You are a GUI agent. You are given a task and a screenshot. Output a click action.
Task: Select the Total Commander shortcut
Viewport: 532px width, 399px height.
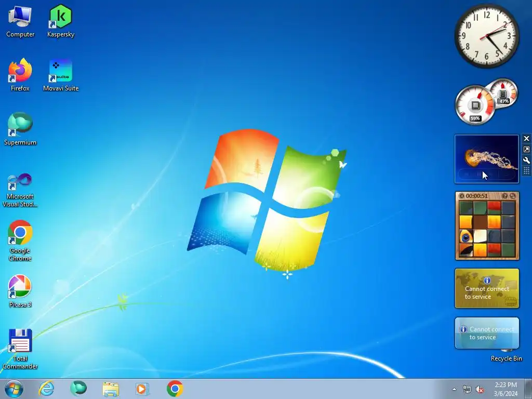(20, 349)
